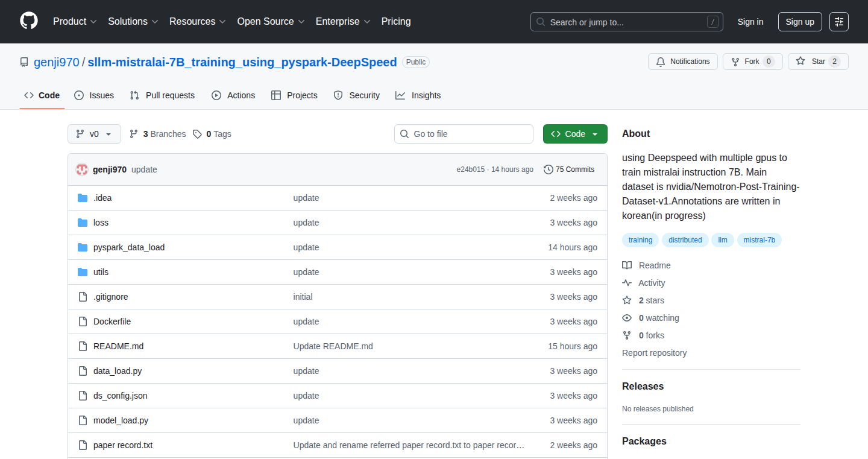Viewport: 868px width, 459px height.
Task: Select the distributed topic tag
Action: click(x=685, y=240)
